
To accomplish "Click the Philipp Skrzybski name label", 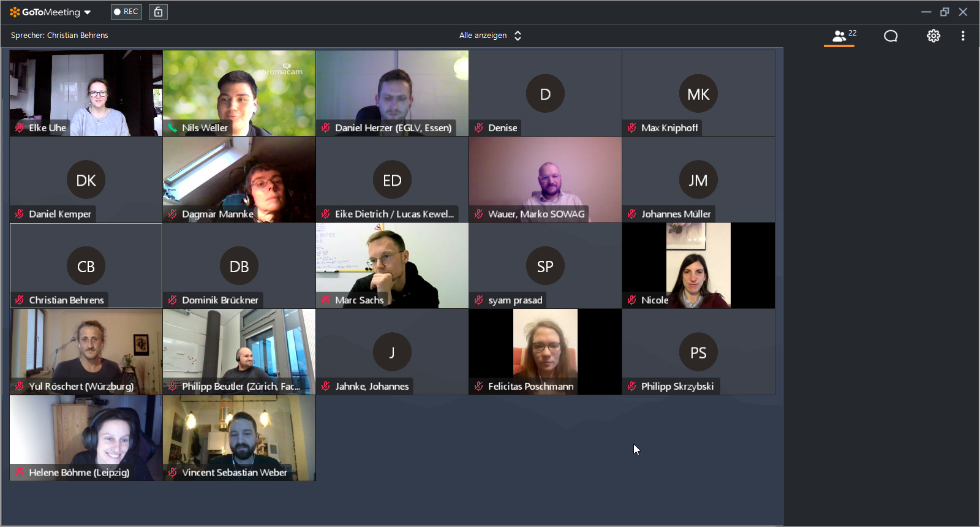I will click(677, 387).
